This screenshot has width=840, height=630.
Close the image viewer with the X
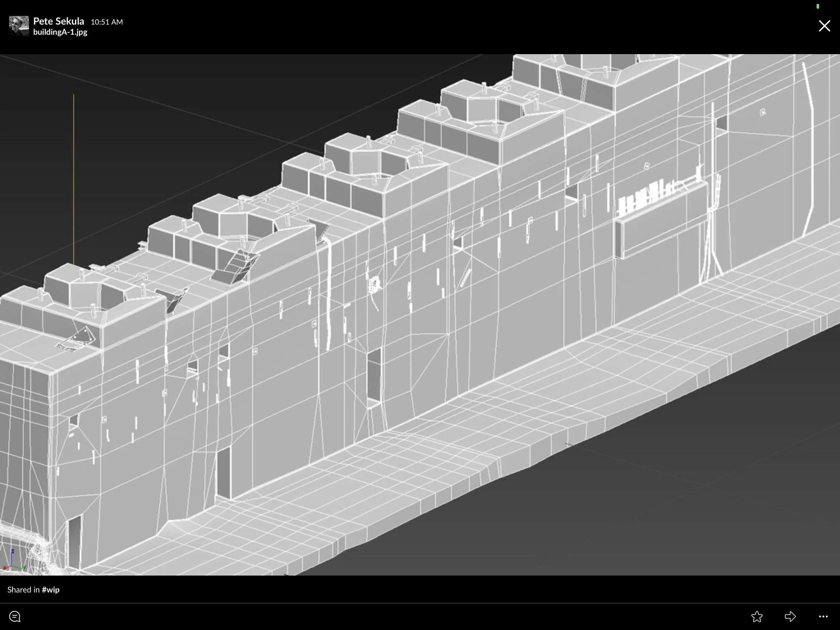(824, 26)
